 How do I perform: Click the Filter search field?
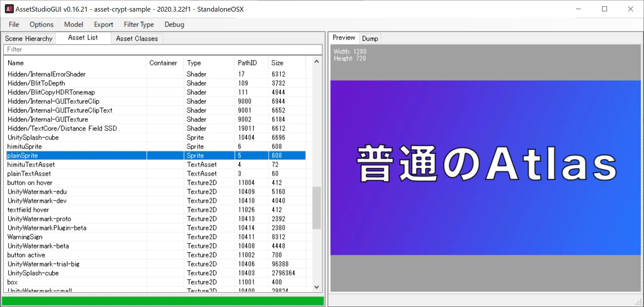(161, 49)
